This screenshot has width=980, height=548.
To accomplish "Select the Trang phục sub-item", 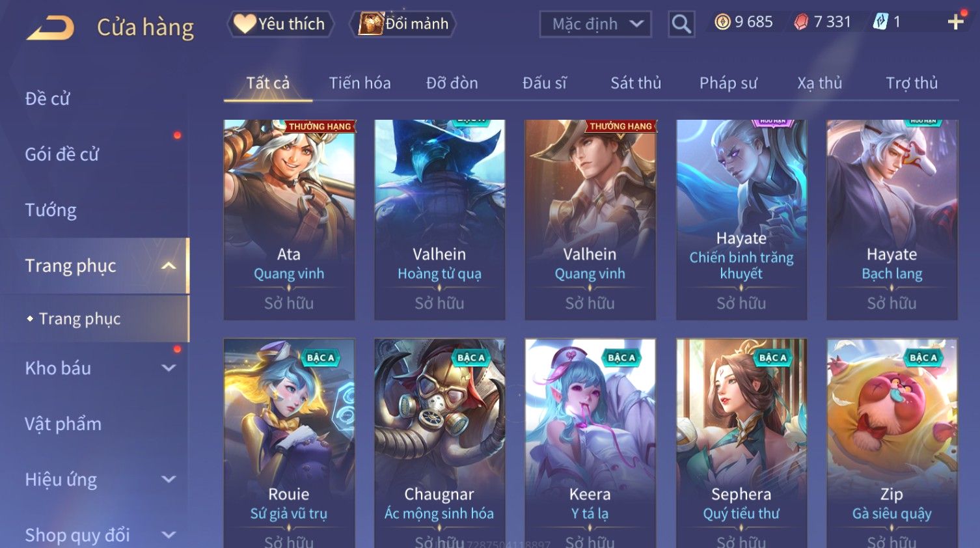I will point(79,319).
